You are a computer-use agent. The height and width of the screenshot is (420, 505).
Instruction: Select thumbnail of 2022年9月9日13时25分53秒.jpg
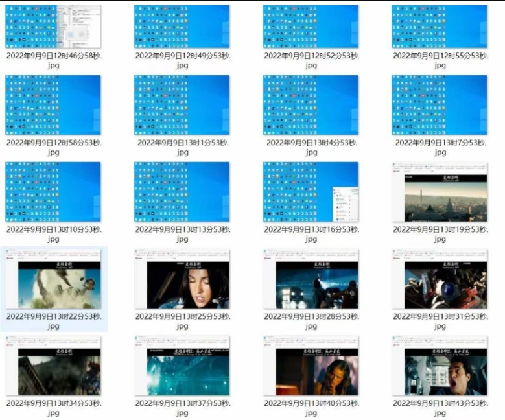coord(182,279)
